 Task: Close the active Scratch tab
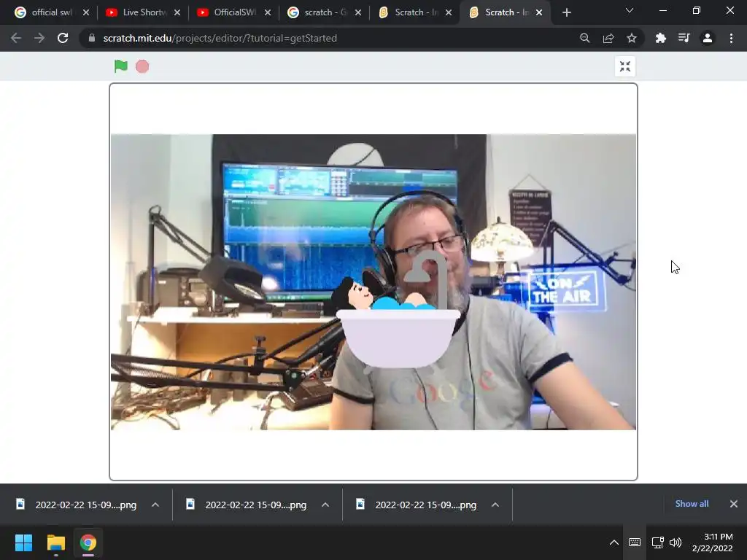click(539, 12)
